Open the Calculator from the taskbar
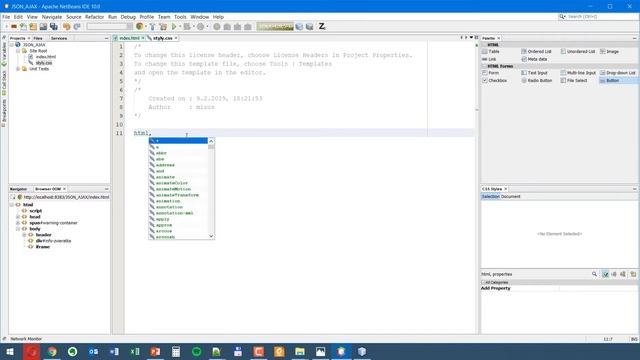Image resolution: width=640 pixels, height=360 pixels. point(176,351)
